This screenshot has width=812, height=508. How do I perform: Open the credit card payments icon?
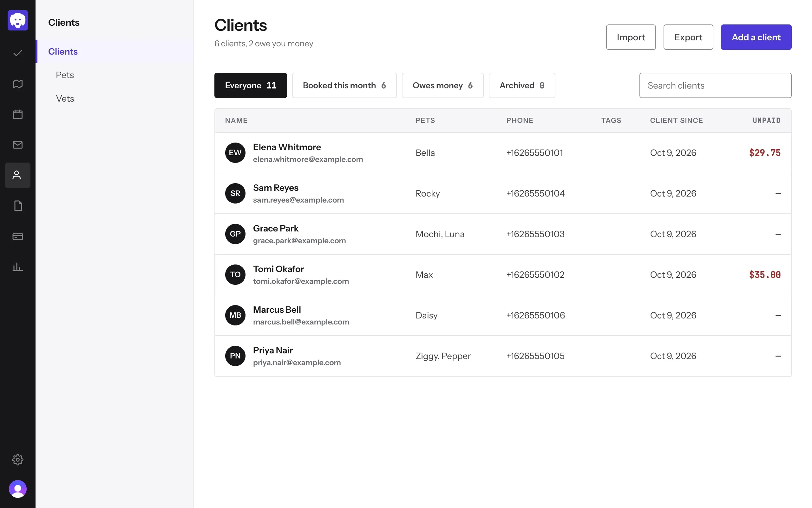tap(18, 237)
